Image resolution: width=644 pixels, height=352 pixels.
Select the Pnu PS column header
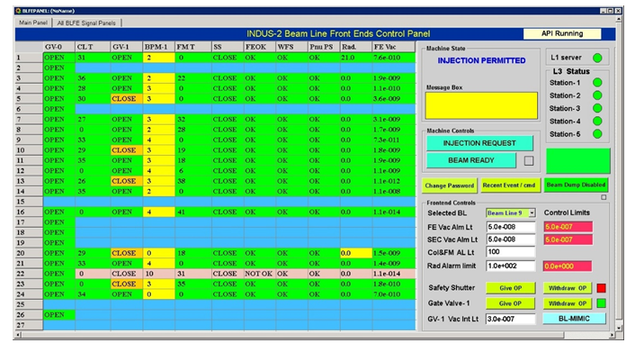tap(324, 47)
